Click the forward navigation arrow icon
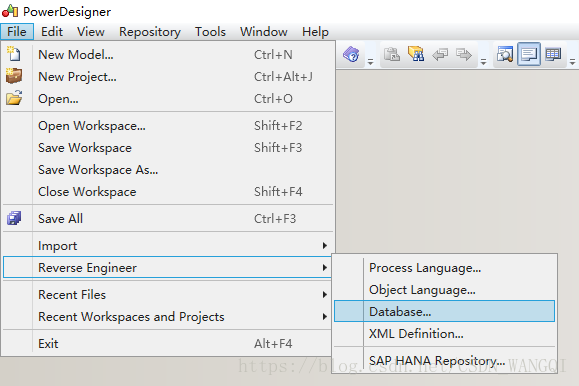The image size is (579, 386). (x=464, y=55)
